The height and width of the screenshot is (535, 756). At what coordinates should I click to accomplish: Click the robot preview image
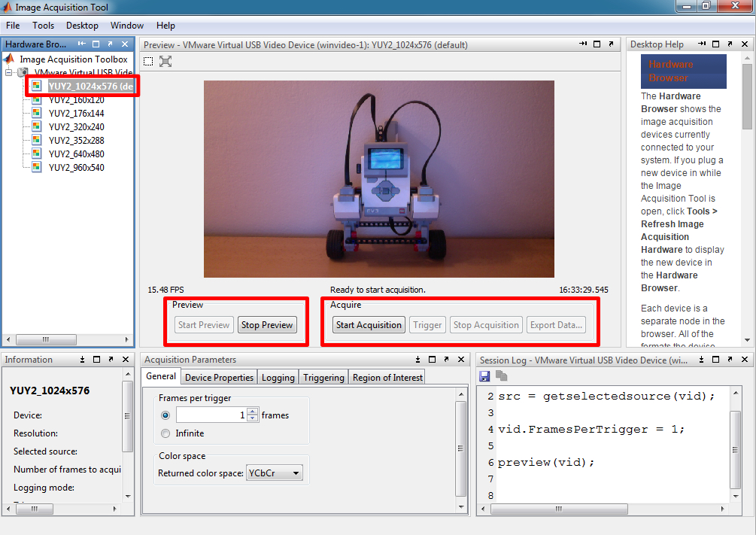click(379, 179)
